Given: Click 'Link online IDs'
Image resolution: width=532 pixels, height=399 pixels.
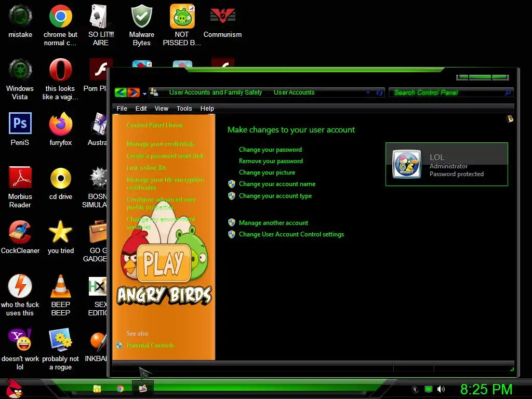Looking at the screenshot, I should (147, 168).
